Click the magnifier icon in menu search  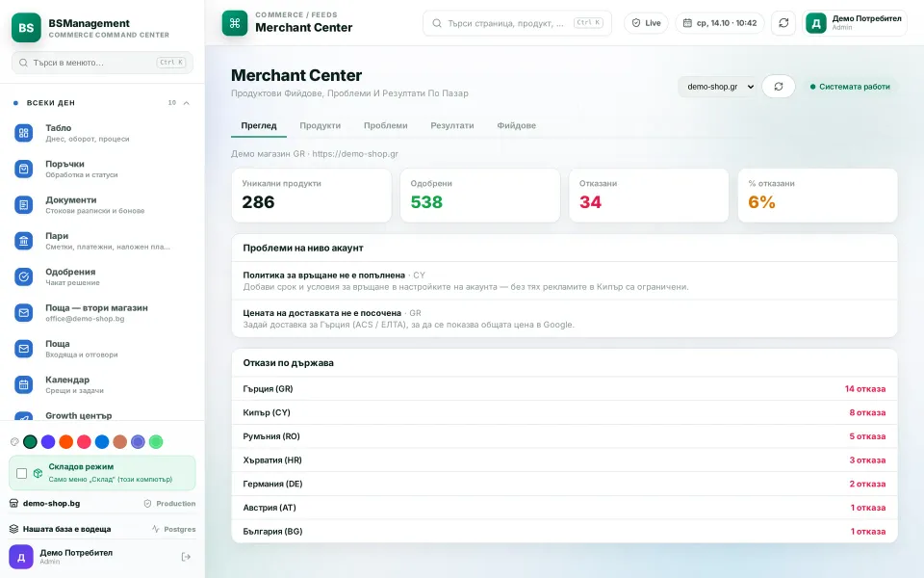(x=23, y=63)
